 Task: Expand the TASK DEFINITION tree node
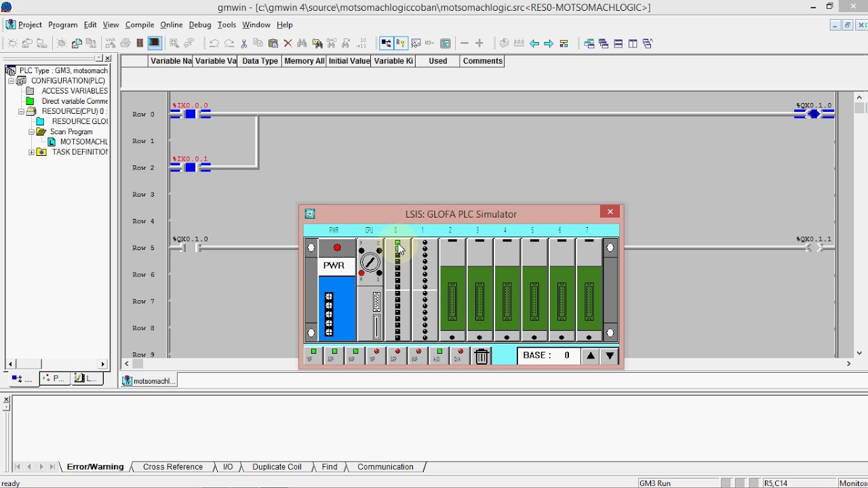point(31,152)
